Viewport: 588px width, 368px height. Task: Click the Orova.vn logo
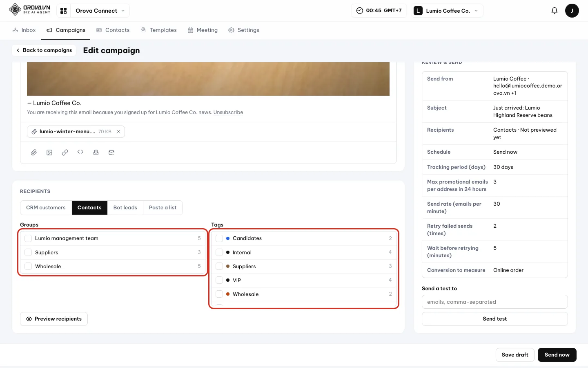(x=29, y=9)
